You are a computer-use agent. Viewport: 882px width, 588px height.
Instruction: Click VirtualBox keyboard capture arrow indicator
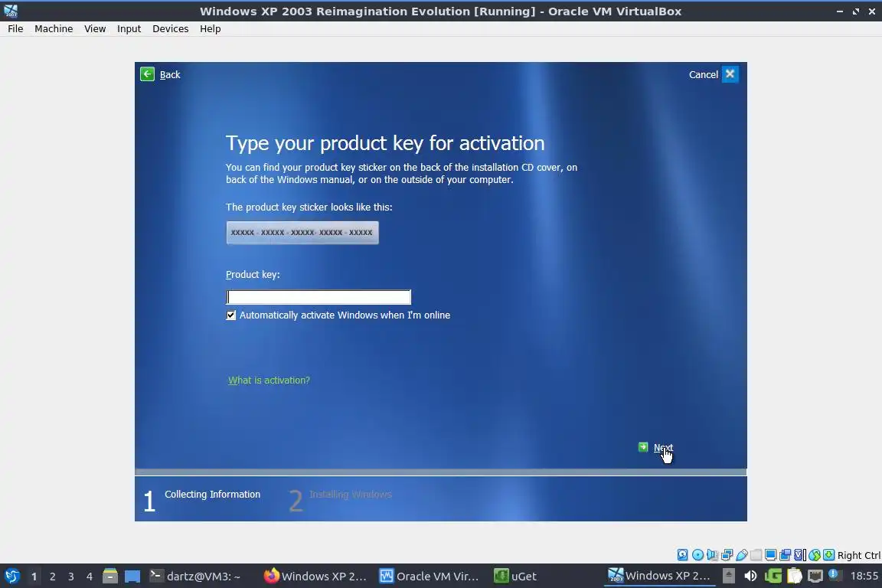click(x=828, y=555)
